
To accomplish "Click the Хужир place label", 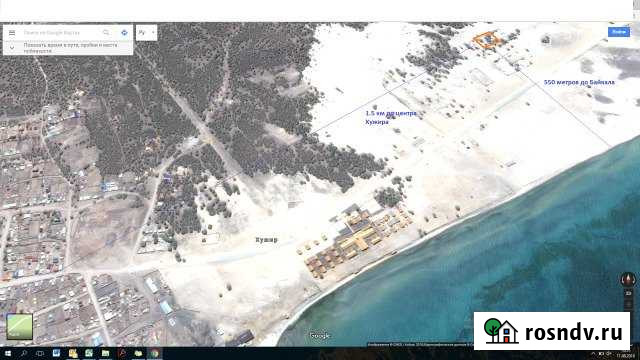I will (x=267, y=240).
